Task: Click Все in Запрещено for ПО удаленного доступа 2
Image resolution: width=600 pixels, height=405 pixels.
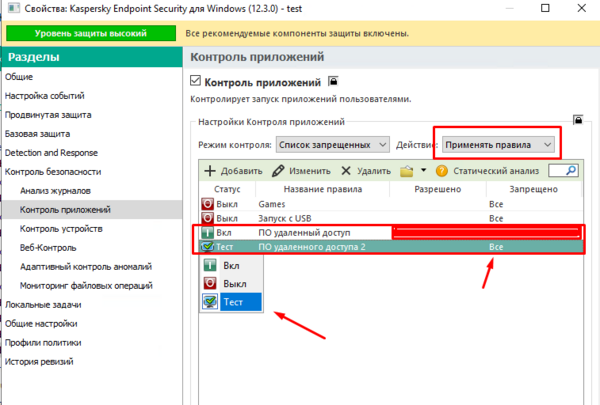Action: 496,247
